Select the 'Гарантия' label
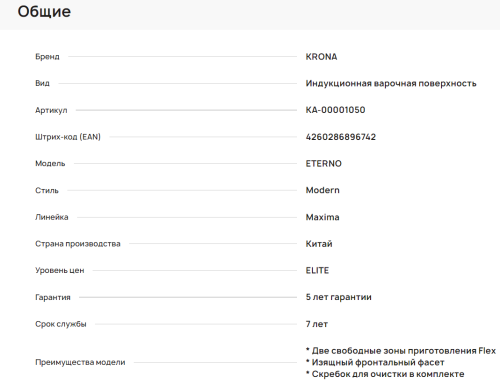The height and width of the screenshot is (391, 500). coord(53,297)
